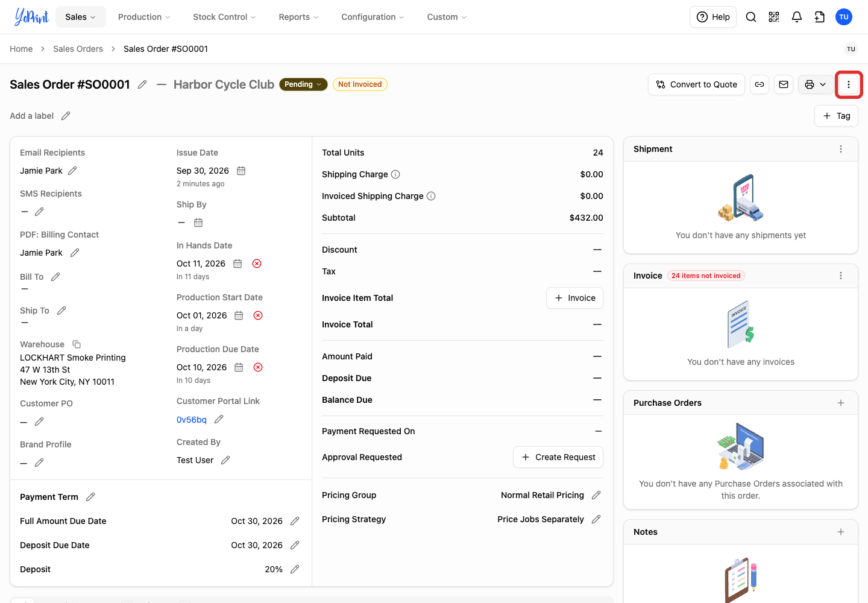Open customer portal link 0v56bq
The height and width of the screenshot is (603, 868).
click(192, 420)
